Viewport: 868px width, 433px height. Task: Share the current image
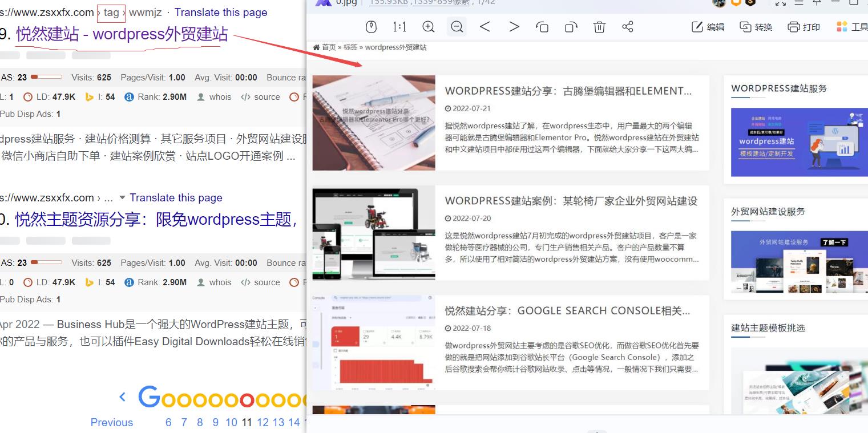click(x=628, y=27)
